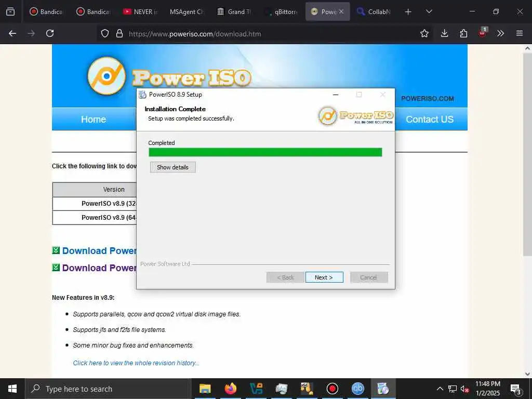Go back with browser back arrow

pos(12,33)
